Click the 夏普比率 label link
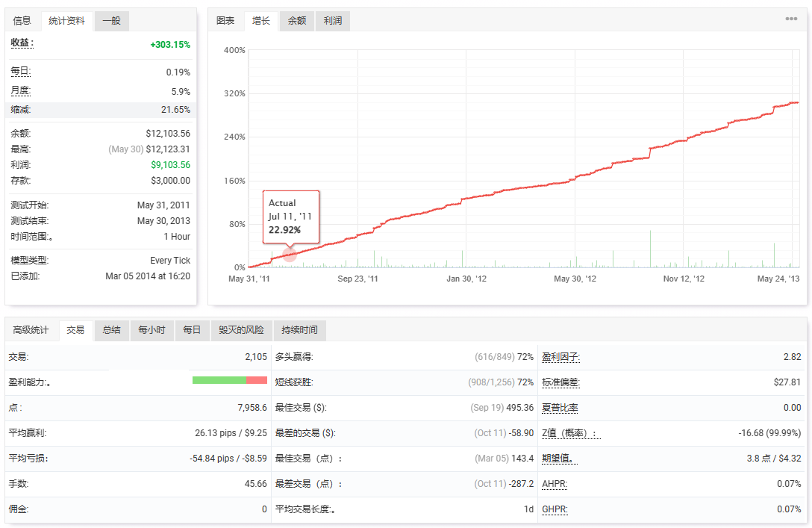 pos(560,408)
